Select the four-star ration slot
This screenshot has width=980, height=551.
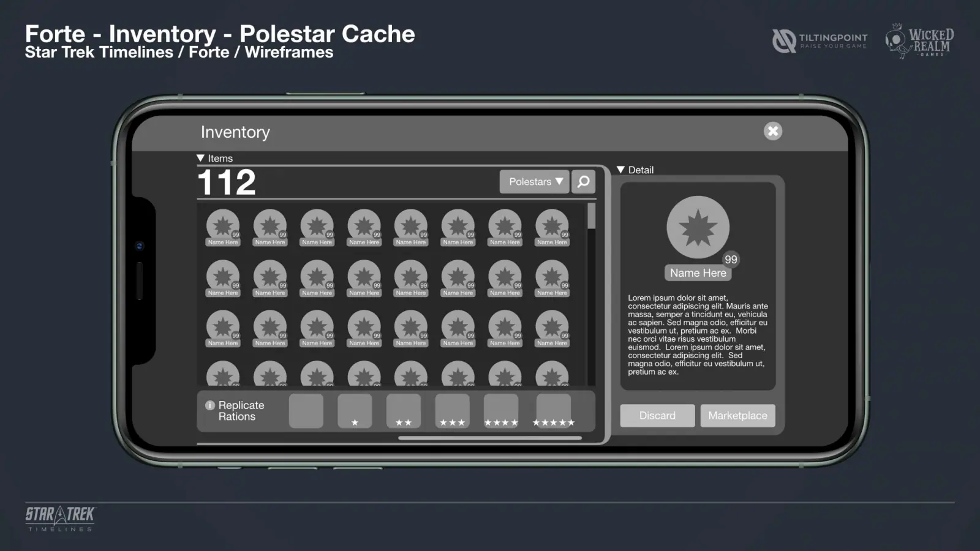click(x=501, y=411)
